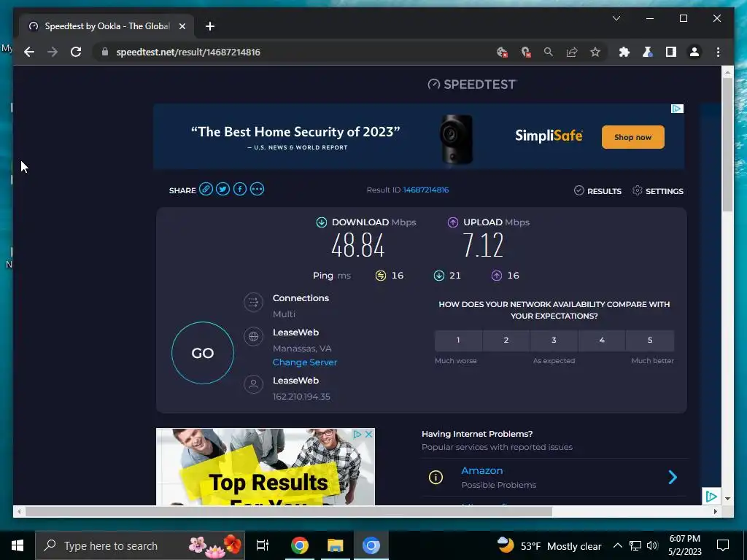747x560 pixels.
Task: Close the Speedtest by Ookla tab
Action: [182, 26]
